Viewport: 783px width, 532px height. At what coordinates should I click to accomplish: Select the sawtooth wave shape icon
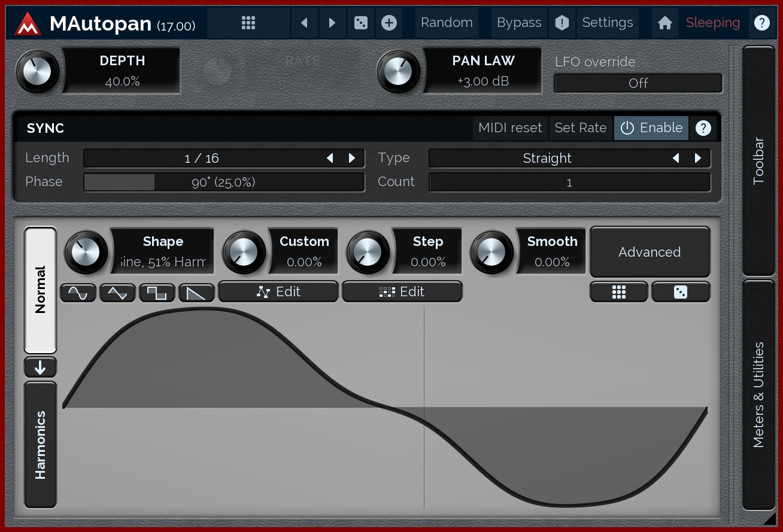coord(196,293)
